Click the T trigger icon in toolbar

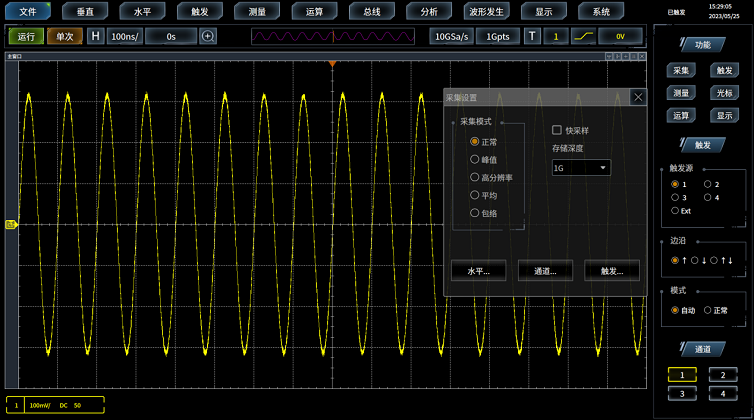[x=532, y=36]
